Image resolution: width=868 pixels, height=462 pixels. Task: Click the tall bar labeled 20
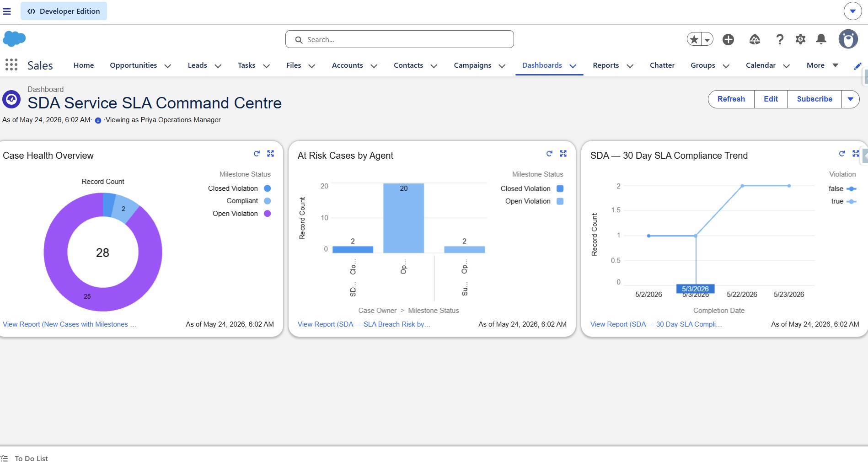[403, 218]
